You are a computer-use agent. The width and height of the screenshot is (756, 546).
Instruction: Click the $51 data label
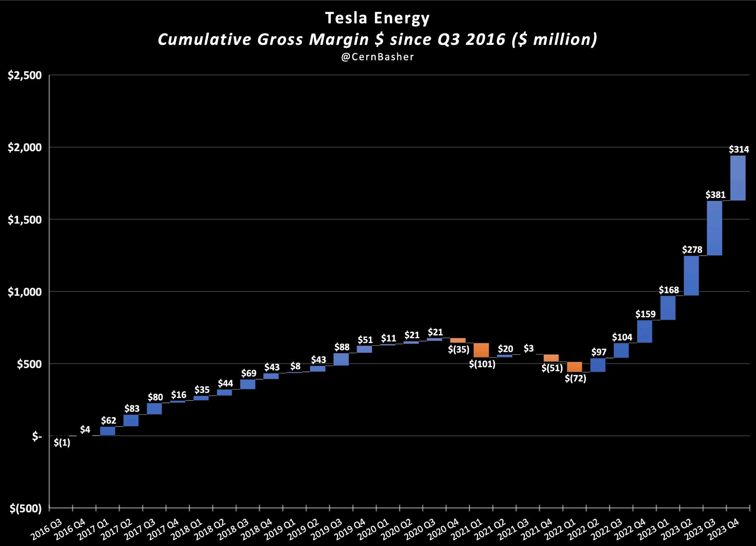pyautogui.click(x=365, y=339)
